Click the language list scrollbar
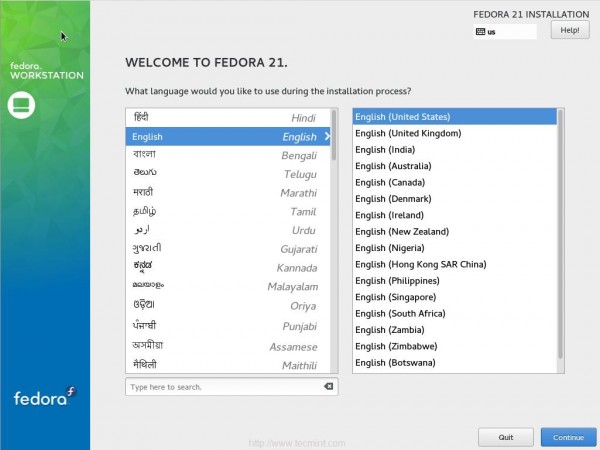Viewport: 600px width, 450px height. click(334, 135)
